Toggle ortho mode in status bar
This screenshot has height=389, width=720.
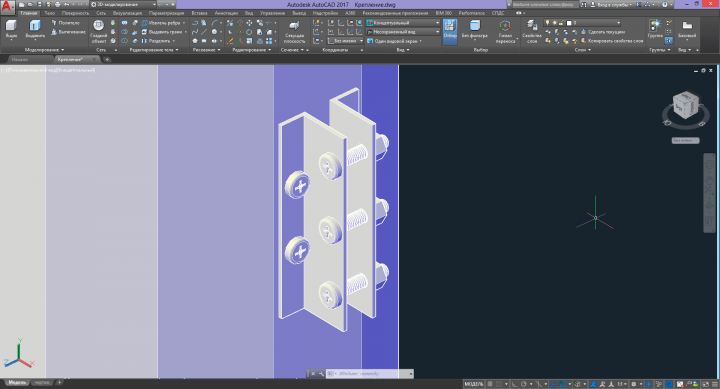pos(515,384)
